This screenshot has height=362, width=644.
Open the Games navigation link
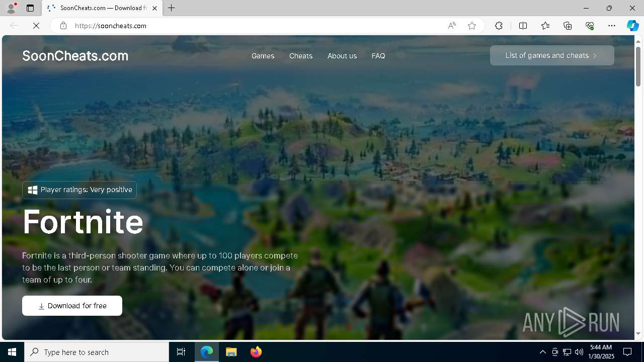pos(263,56)
